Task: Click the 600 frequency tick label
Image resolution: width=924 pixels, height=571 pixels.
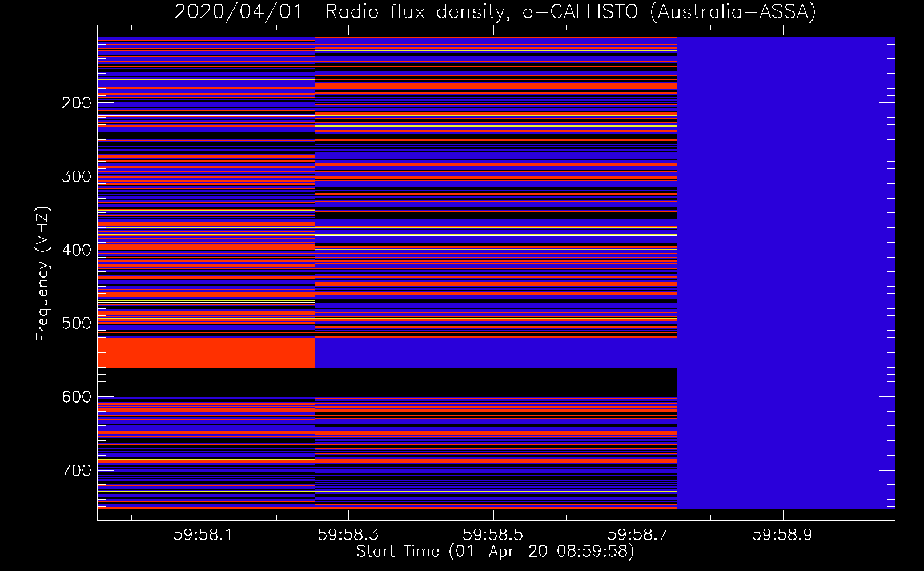Action: (x=77, y=397)
